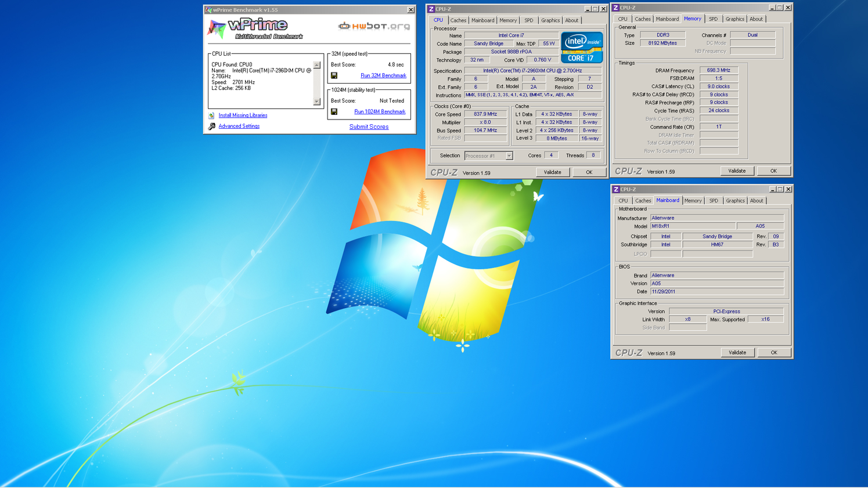Select Graphics tab in the Mainboard window
Image resolution: width=868 pixels, height=488 pixels.
coord(735,201)
